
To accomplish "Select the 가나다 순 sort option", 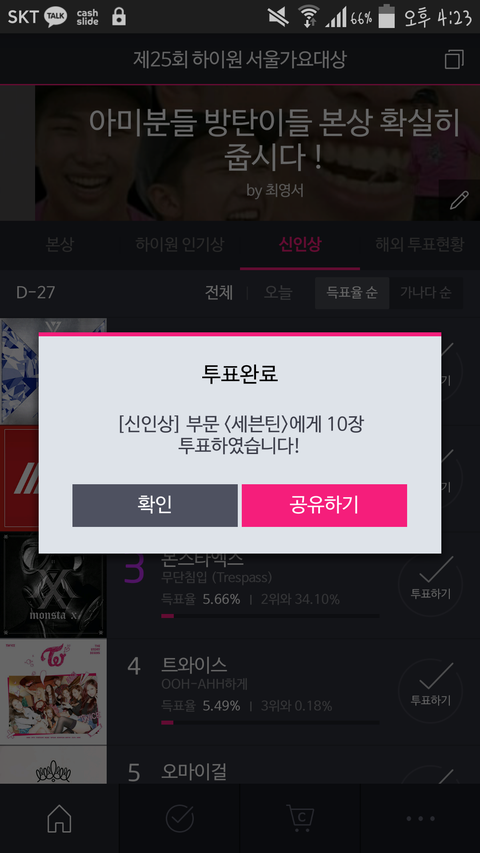I will pyautogui.click(x=426, y=293).
